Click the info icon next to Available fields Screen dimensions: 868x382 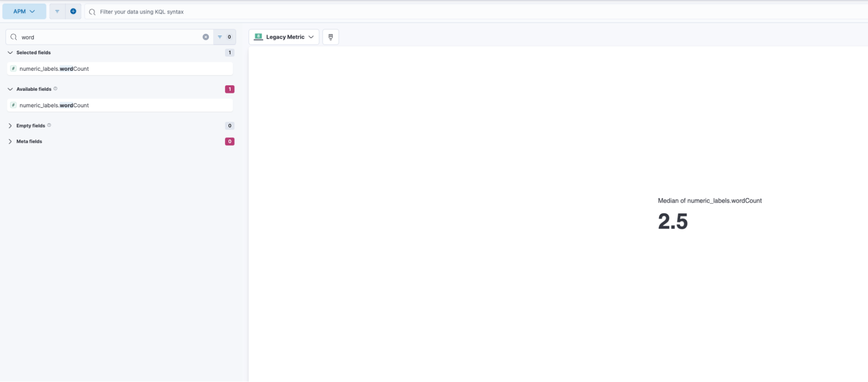tap(56, 89)
